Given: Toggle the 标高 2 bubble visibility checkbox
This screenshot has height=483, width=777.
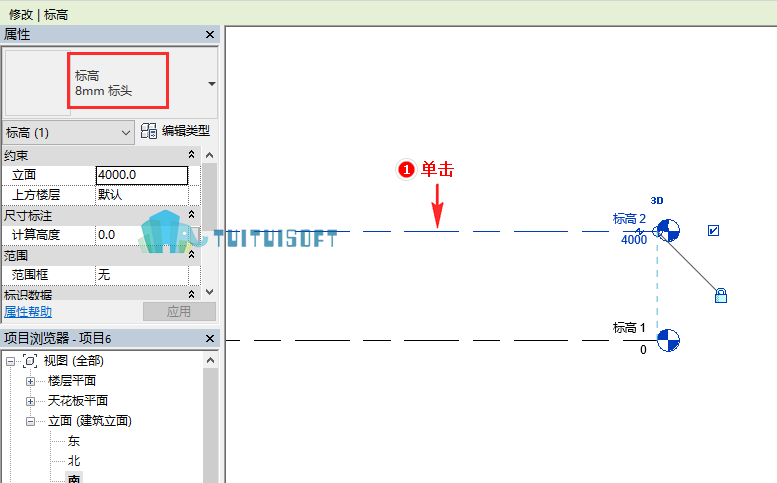Looking at the screenshot, I should (713, 230).
